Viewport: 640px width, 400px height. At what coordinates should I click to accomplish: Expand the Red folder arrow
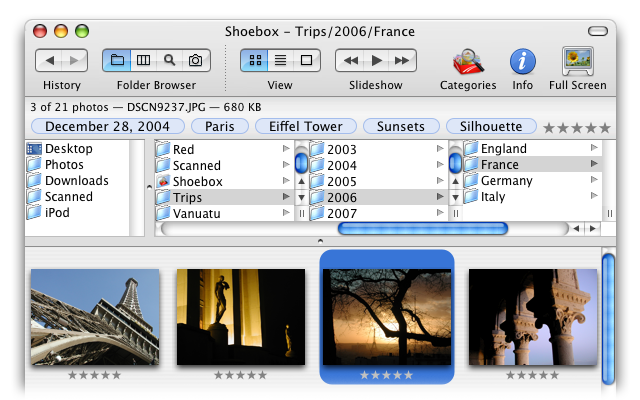[286, 149]
